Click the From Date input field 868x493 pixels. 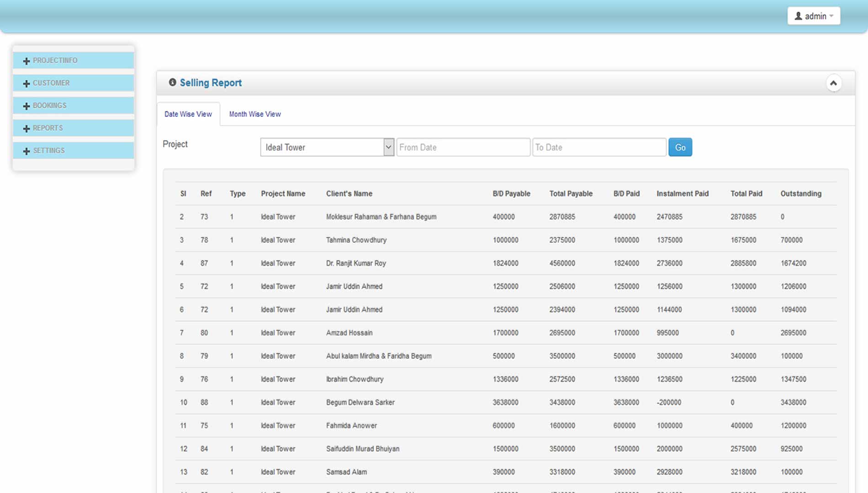pyautogui.click(x=463, y=147)
